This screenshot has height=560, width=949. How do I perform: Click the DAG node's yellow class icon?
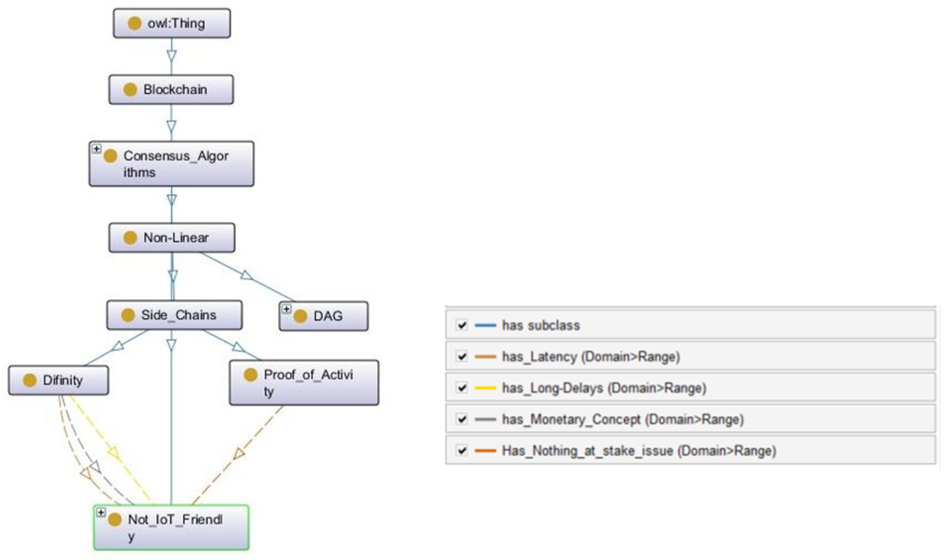pyautogui.click(x=300, y=316)
